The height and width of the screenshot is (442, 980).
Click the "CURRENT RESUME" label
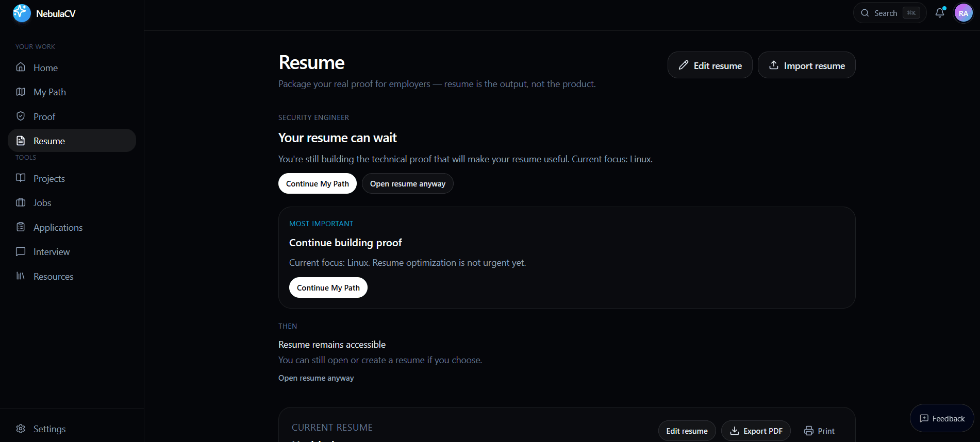click(x=332, y=427)
